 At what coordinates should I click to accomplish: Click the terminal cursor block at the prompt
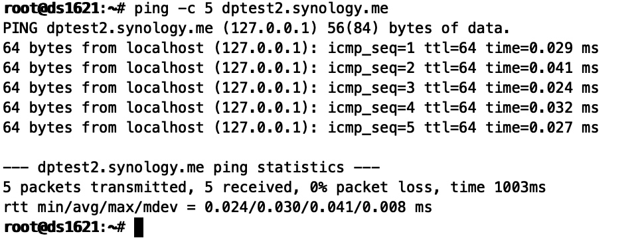click(139, 227)
